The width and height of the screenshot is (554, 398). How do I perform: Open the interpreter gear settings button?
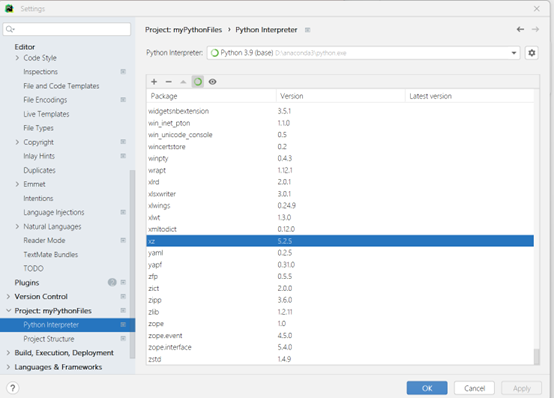531,53
